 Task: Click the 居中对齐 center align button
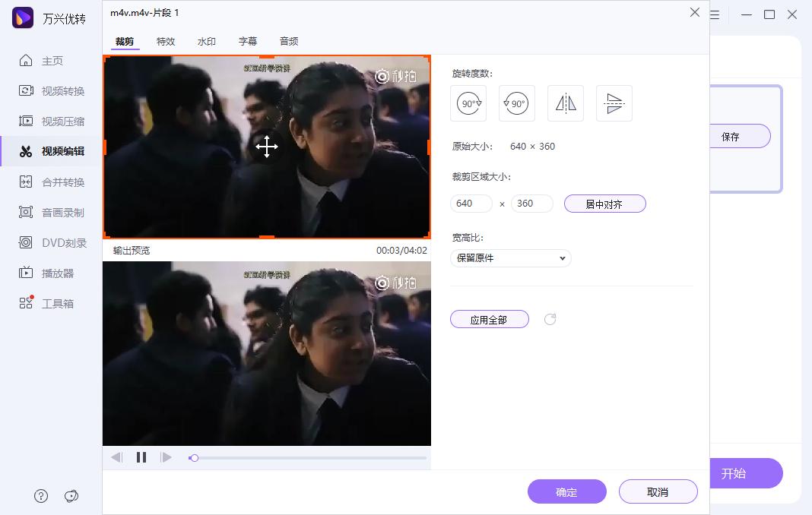click(x=604, y=203)
